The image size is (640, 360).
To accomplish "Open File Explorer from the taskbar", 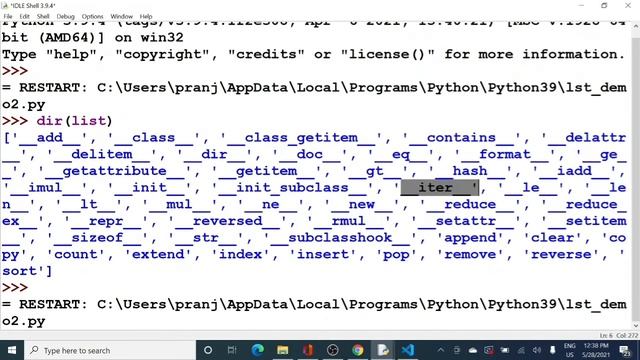I will [282, 350].
